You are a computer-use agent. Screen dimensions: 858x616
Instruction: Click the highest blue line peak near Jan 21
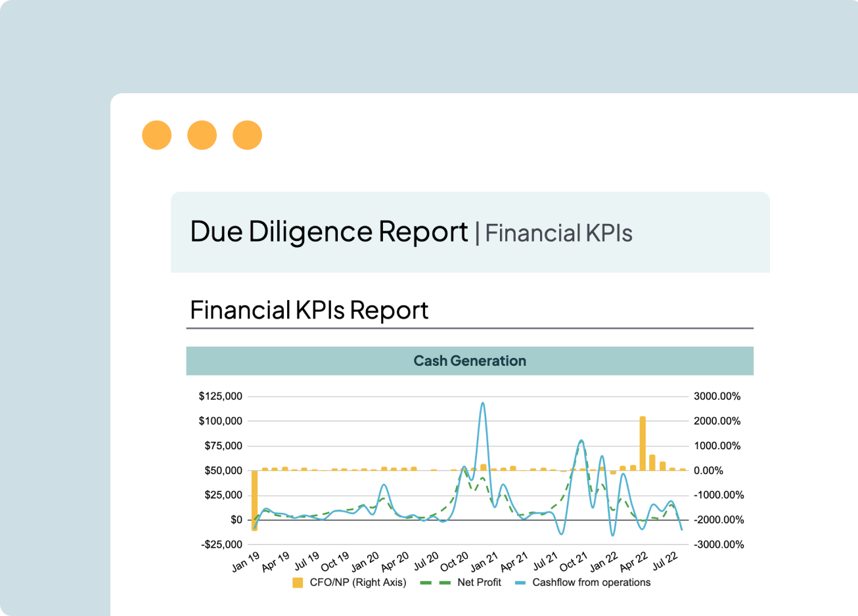pos(483,404)
